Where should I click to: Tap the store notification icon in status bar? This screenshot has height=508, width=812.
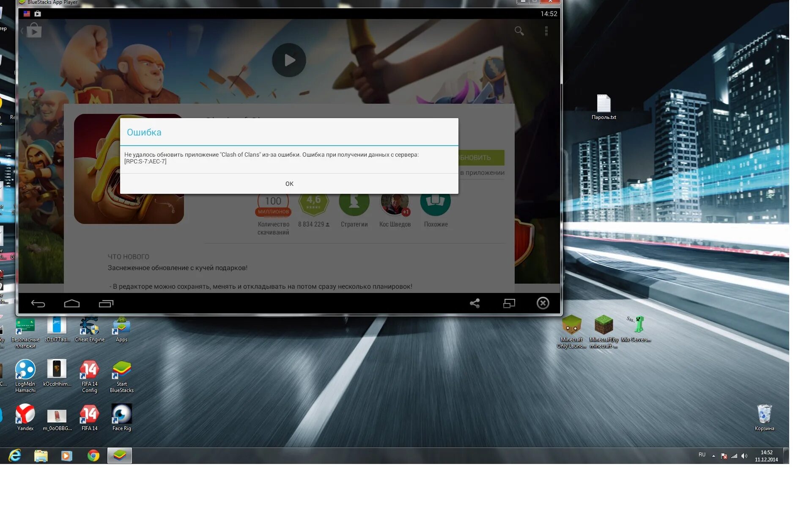(x=38, y=14)
